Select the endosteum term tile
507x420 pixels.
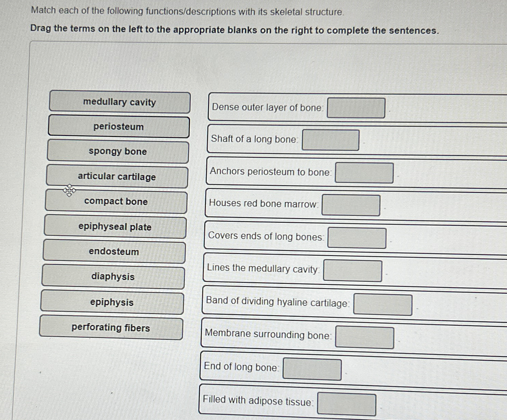point(114,252)
